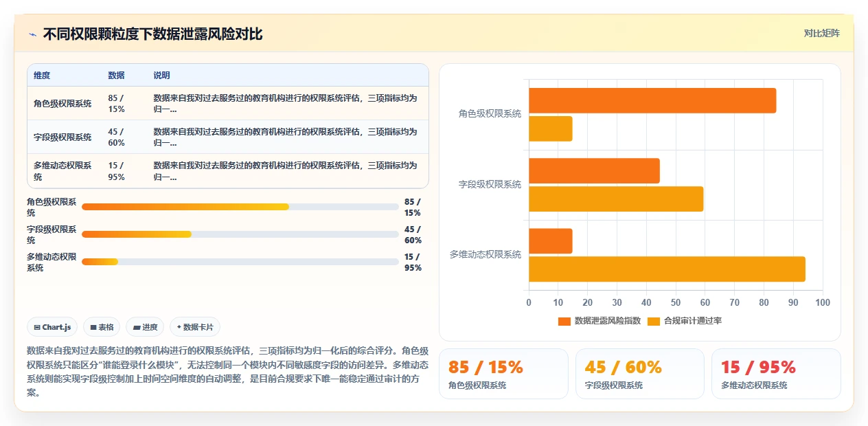Click the x-axis tick label 50
868x426 pixels.
676,302
